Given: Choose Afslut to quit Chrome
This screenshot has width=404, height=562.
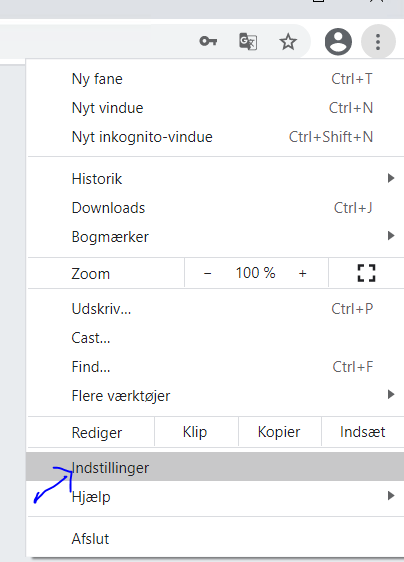Looking at the screenshot, I should click(x=216, y=538).
